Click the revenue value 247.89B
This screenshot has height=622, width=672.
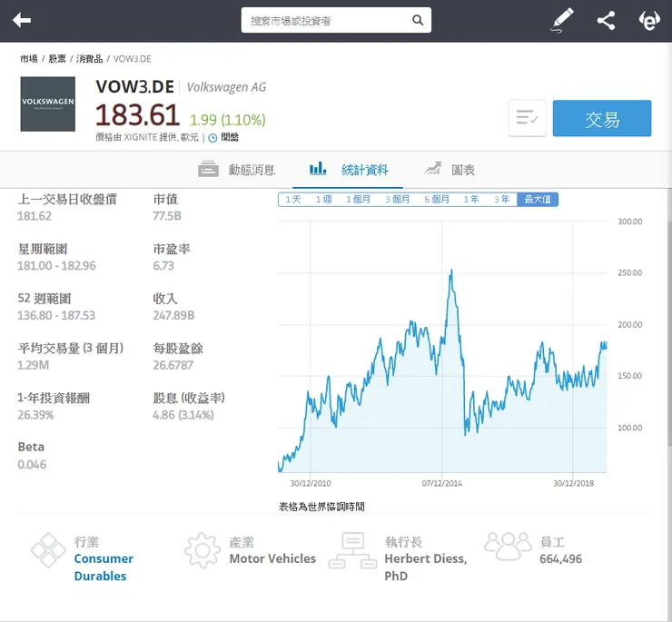click(x=173, y=315)
